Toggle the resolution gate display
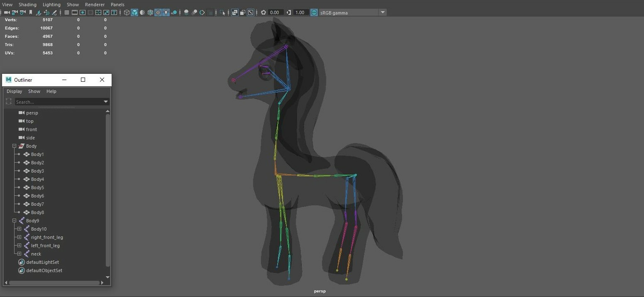Image resolution: width=644 pixels, height=297 pixels. pos(83,12)
